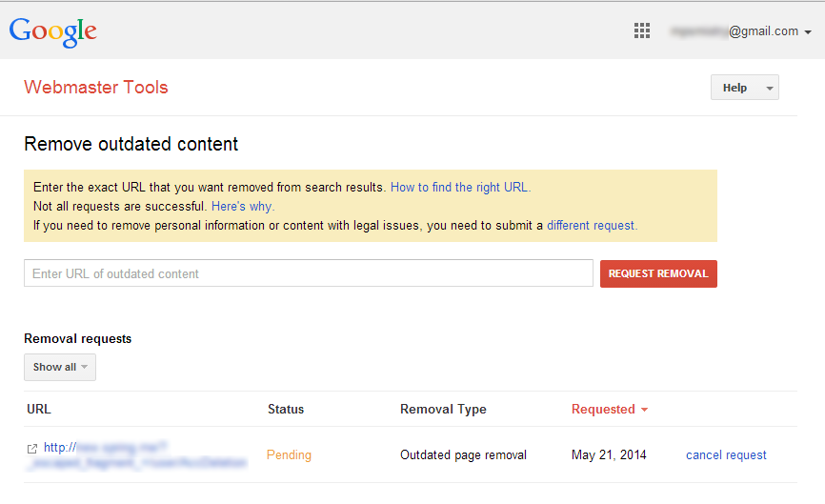
Task: Click the Status column header
Action: point(286,410)
